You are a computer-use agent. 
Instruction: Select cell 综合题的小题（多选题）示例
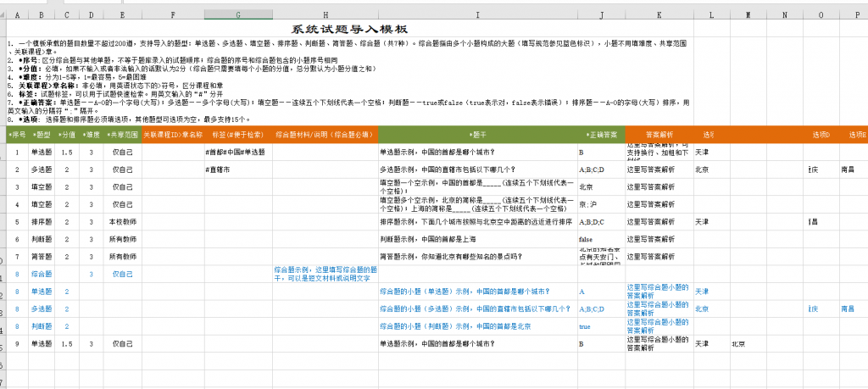pyautogui.click(x=478, y=308)
